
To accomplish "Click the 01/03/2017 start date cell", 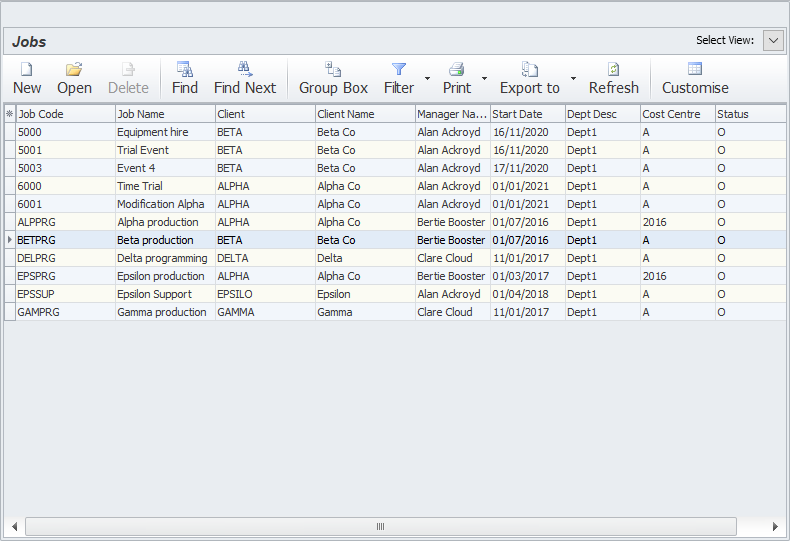I will (528, 276).
